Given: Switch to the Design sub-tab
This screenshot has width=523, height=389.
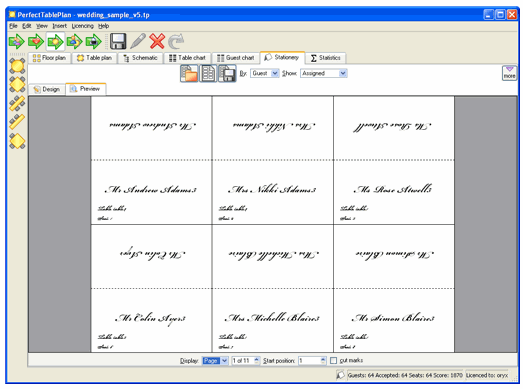Looking at the screenshot, I should pos(47,89).
